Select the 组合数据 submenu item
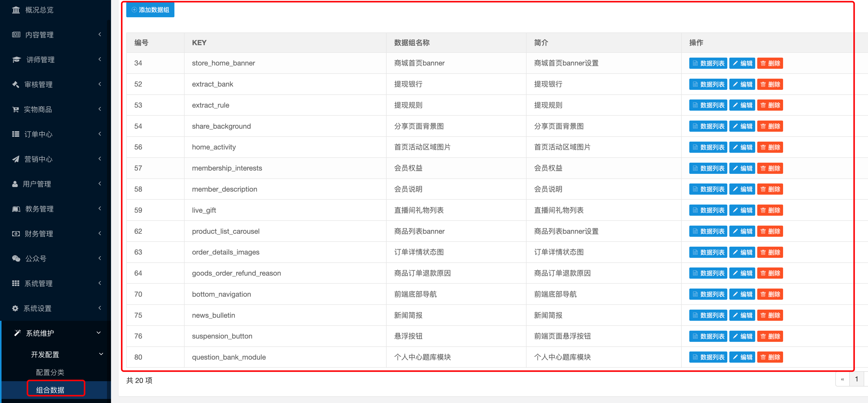Viewport: 868px width, 403px height. tap(50, 390)
